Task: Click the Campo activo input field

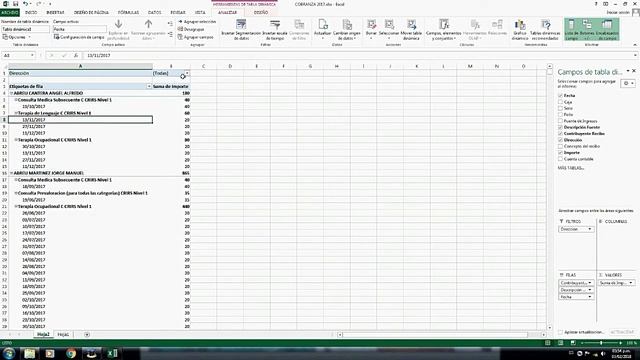Action: (x=80, y=29)
